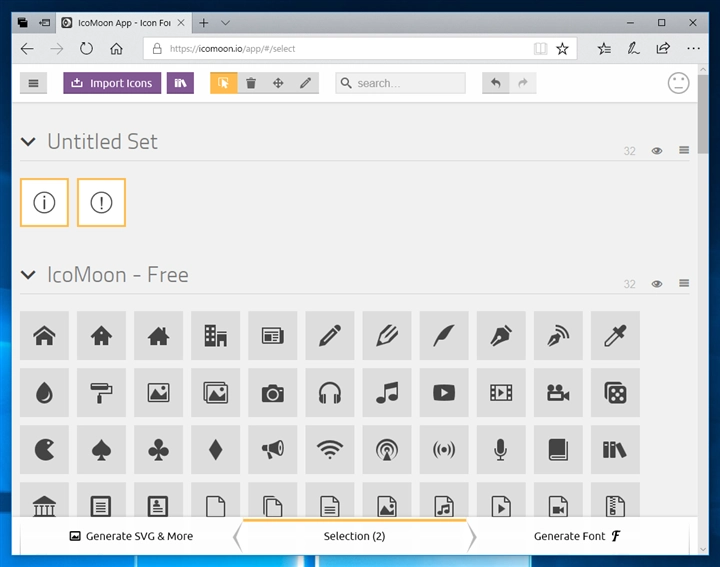Select the film strip icon
720x567 pixels.
point(501,393)
